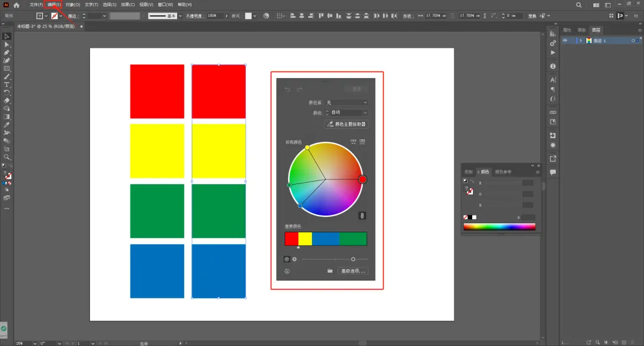Open the 颜色库 dropdown
Screen dimensions: 644x346
346,102
